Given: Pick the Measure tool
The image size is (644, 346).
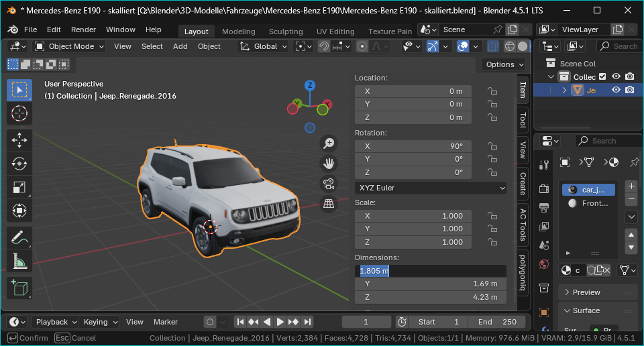Looking at the screenshot, I should 19,262.
